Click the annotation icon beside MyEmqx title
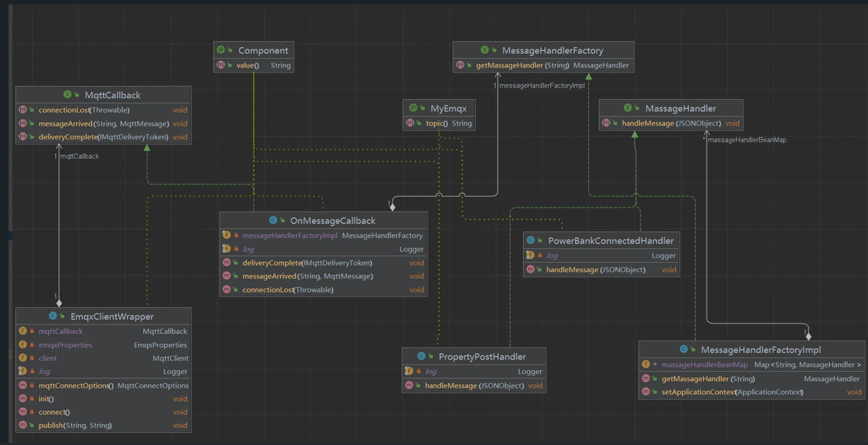868x445 pixels. [413, 108]
